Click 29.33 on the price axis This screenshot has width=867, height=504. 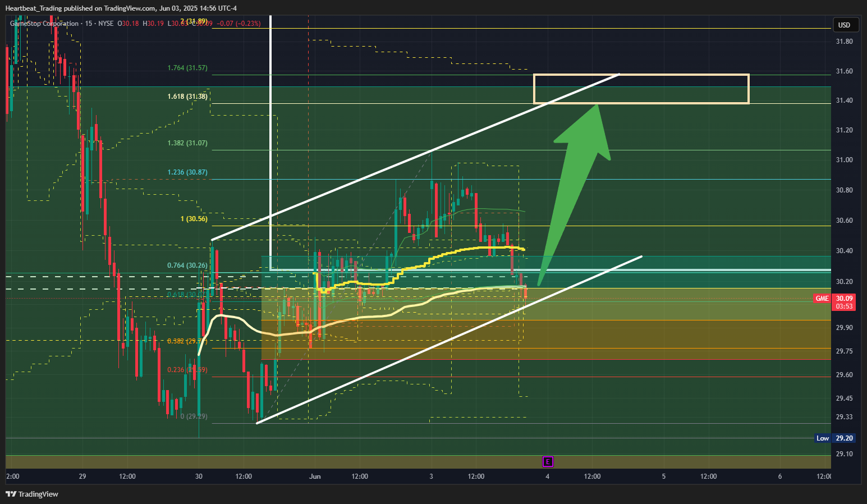[x=844, y=417]
